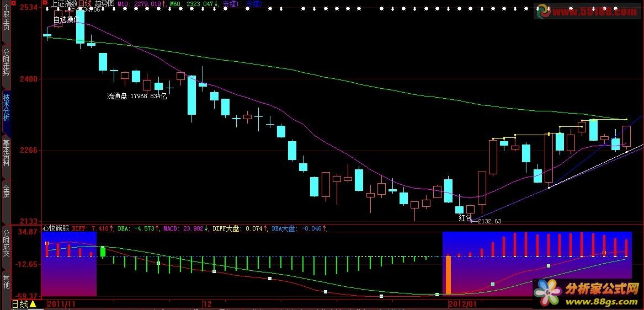This screenshot has width=644, height=310.
Task: Click the 趋势图 indicator name
Action: pos(105,3)
